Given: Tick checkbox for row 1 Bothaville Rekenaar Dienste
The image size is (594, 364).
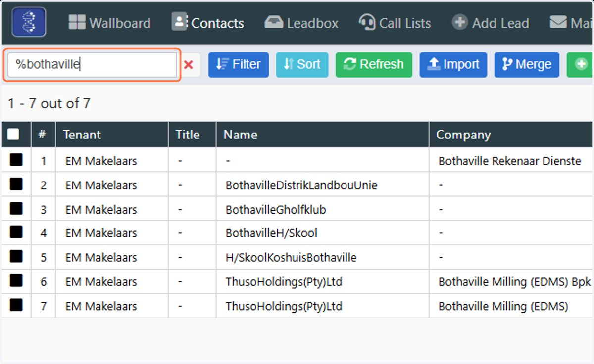Looking at the screenshot, I should click(16, 160).
